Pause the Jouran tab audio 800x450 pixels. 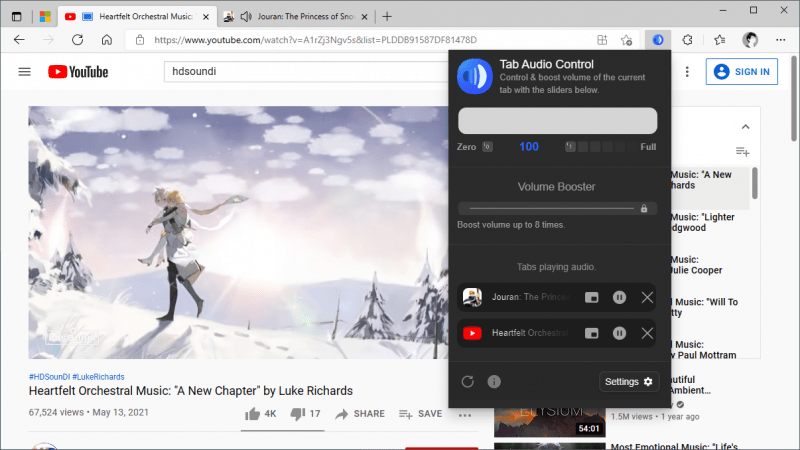[619, 297]
